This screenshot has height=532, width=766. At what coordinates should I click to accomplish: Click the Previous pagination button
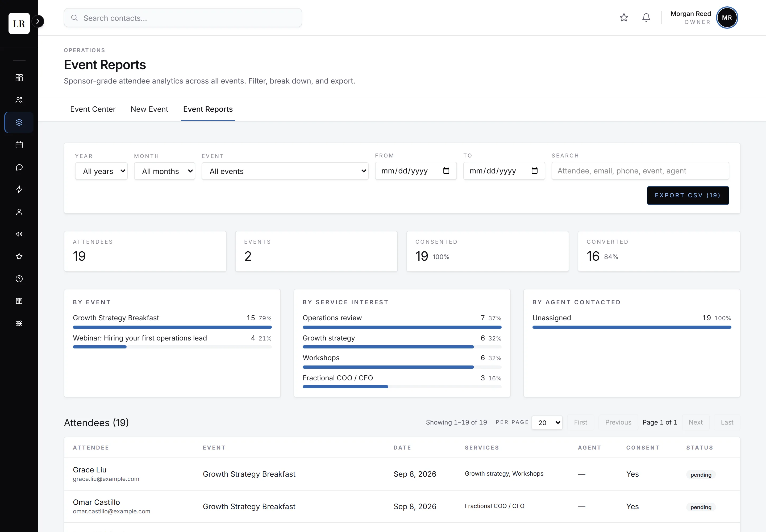(x=618, y=422)
